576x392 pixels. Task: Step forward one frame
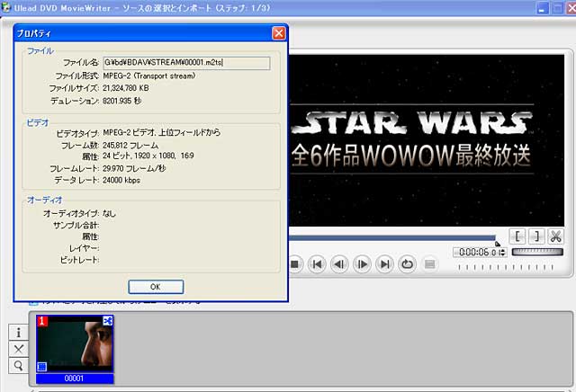pos(362,264)
